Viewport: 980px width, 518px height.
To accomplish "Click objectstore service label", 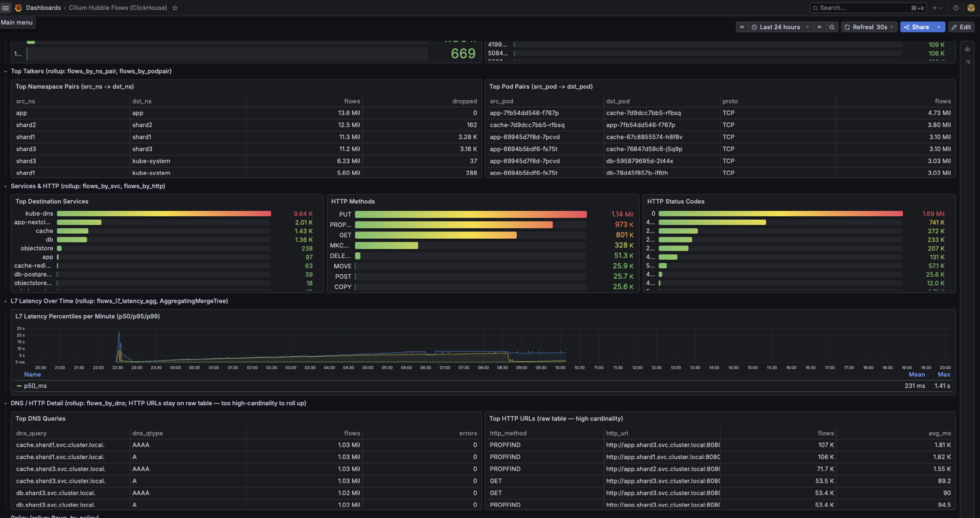I will 37,249.
